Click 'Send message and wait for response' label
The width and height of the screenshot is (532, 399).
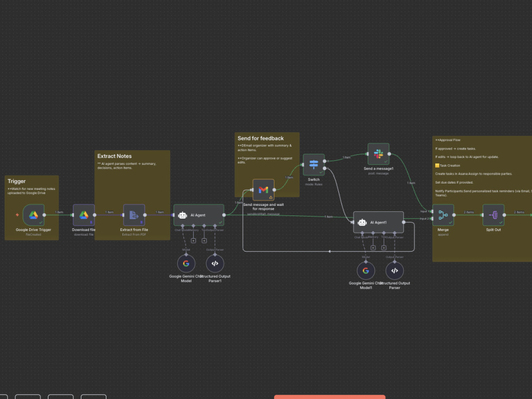(263, 206)
